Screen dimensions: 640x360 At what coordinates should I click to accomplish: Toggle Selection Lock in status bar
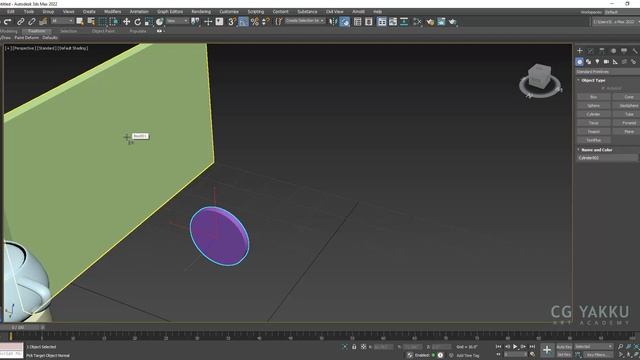point(354,347)
